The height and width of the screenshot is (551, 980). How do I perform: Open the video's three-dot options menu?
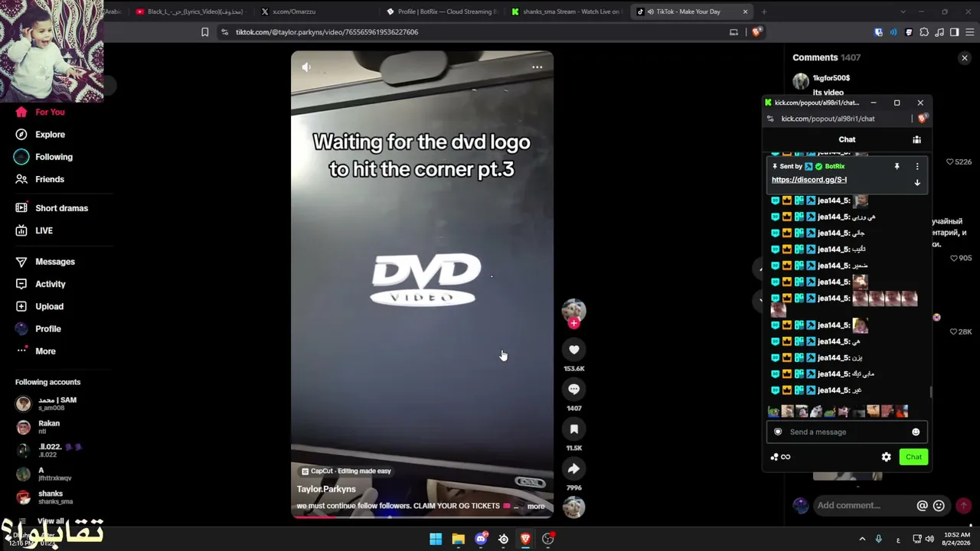coord(537,67)
